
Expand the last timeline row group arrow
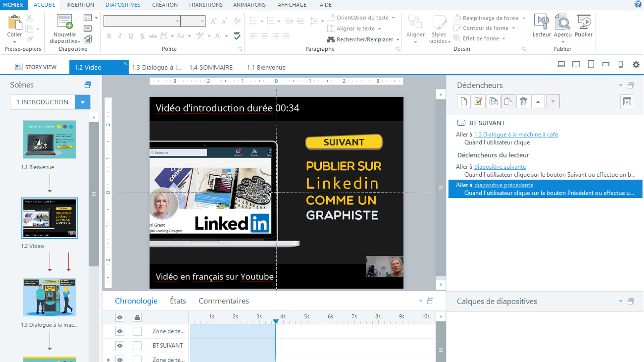click(108, 359)
